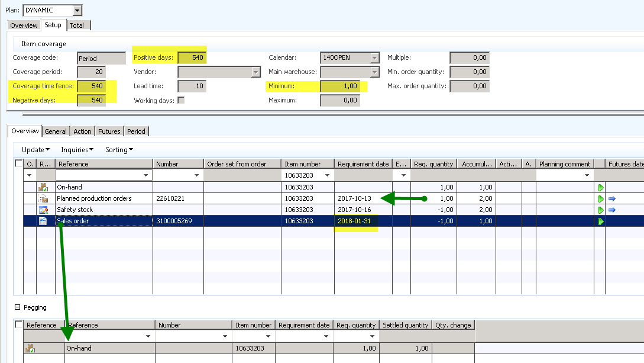Select the Safety stock reference cell

tap(104, 210)
